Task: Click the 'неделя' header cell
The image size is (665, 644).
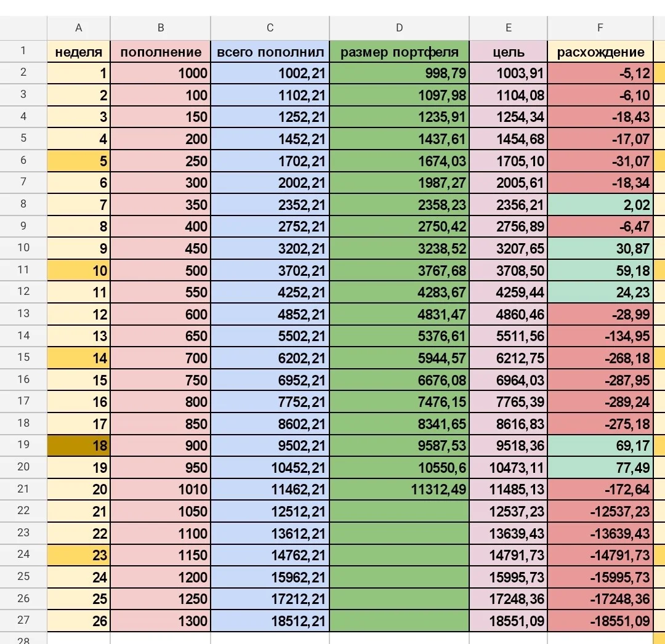Action: click(78, 52)
